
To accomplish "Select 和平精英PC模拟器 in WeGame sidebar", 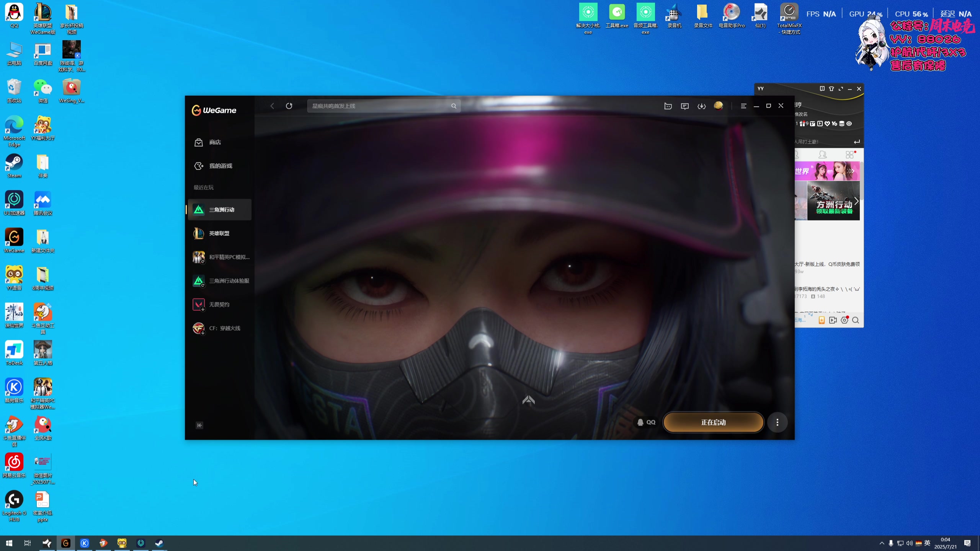I will (x=219, y=257).
